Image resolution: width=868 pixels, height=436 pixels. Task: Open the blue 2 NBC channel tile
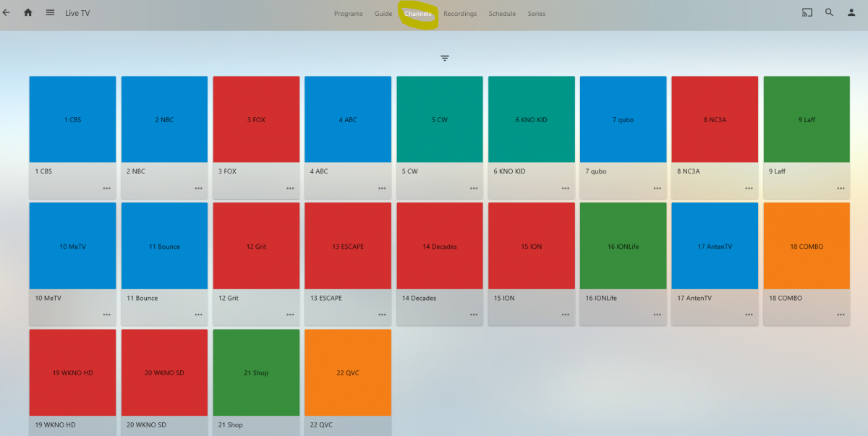tap(164, 119)
